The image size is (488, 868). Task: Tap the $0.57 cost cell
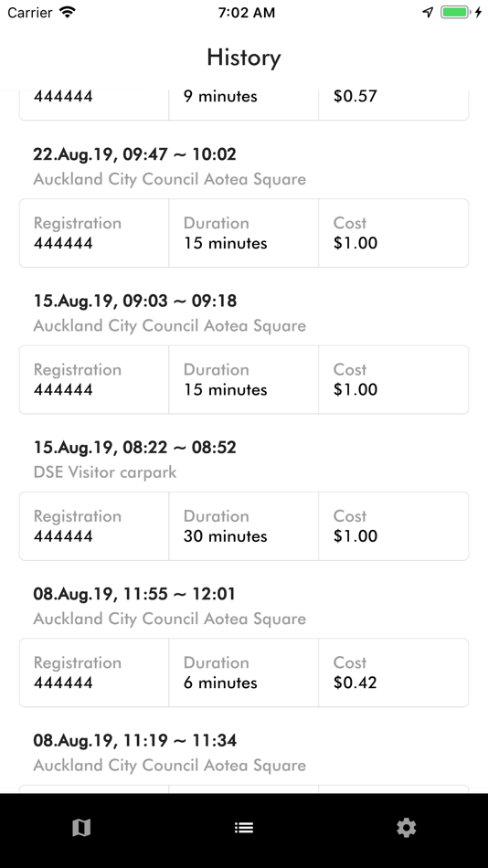click(x=393, y=104)
